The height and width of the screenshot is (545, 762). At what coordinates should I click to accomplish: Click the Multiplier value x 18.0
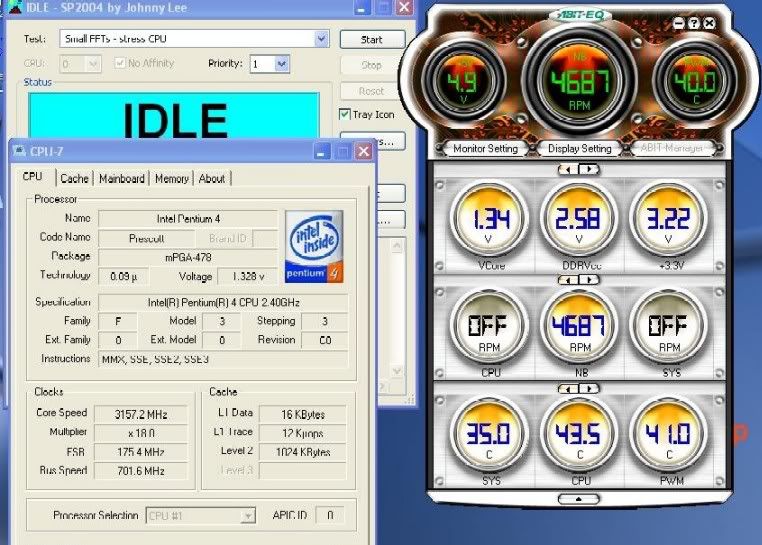point(141,433)
